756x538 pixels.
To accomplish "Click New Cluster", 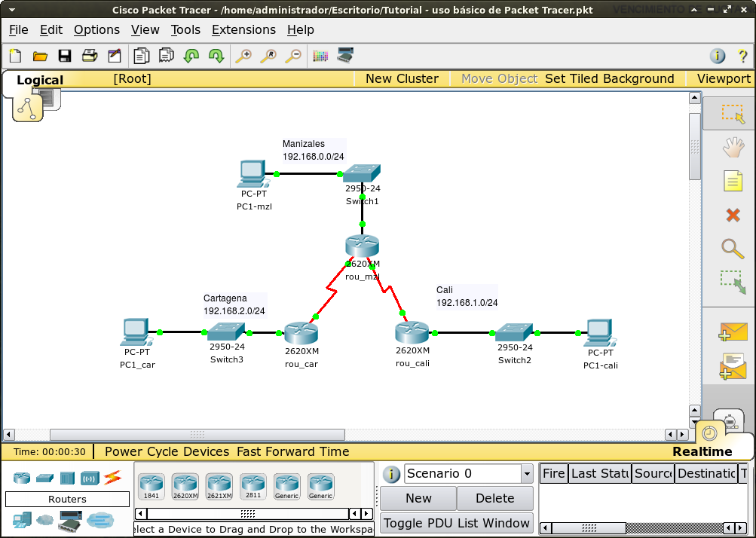I will [x=402, y=78].
